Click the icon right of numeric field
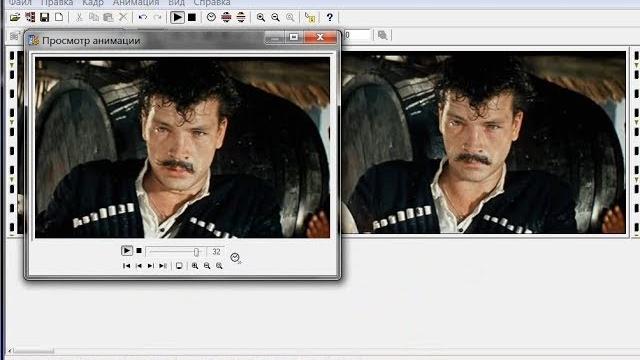This screenshot has height=360, width=640. click(x=382, y=35)
